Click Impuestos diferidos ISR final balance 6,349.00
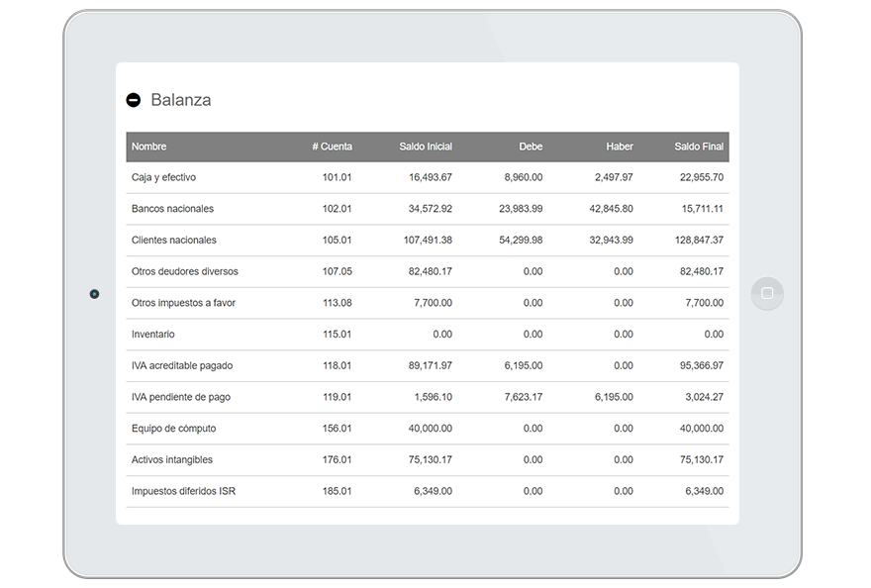 tap(704, 491)
